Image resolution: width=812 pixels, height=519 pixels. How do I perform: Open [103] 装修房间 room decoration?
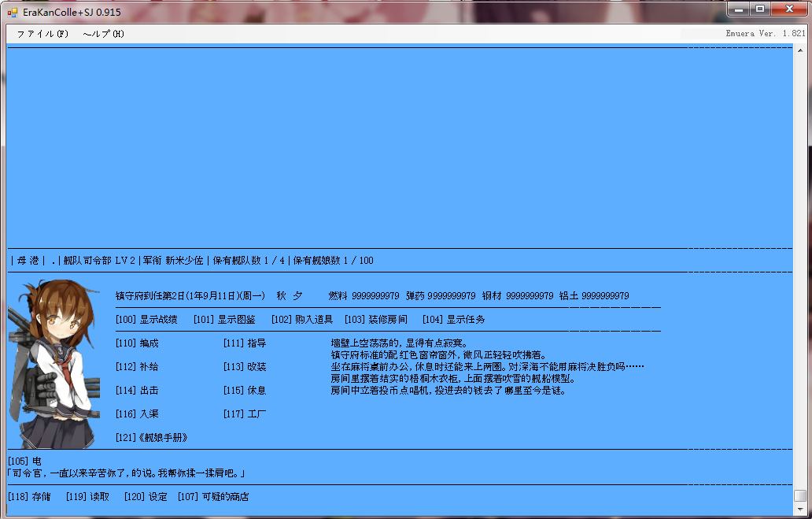click(x=376, y=320)
